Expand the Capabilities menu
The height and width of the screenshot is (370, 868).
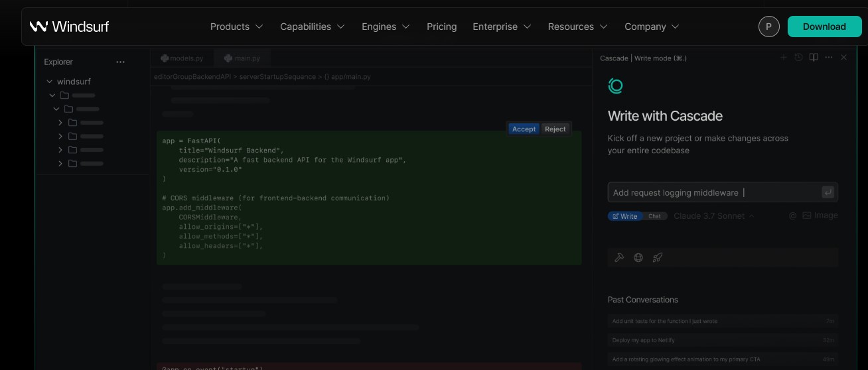coord(313,27)
